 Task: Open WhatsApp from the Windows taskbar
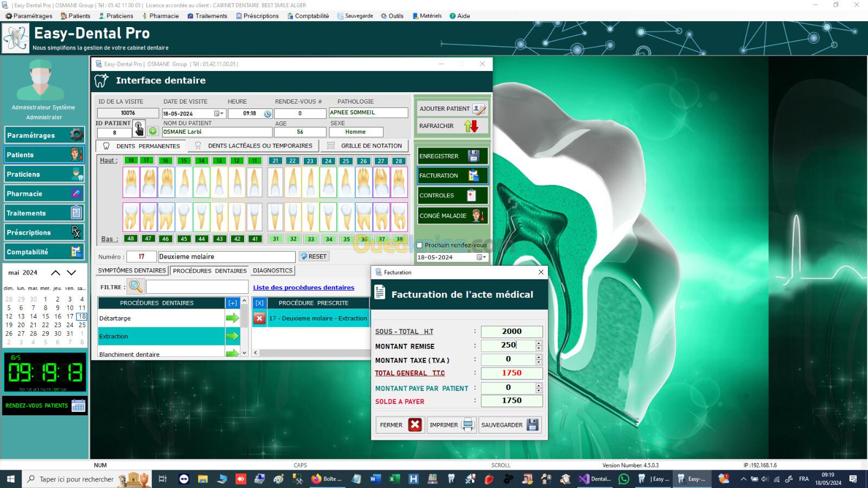(x=624, y=479)
